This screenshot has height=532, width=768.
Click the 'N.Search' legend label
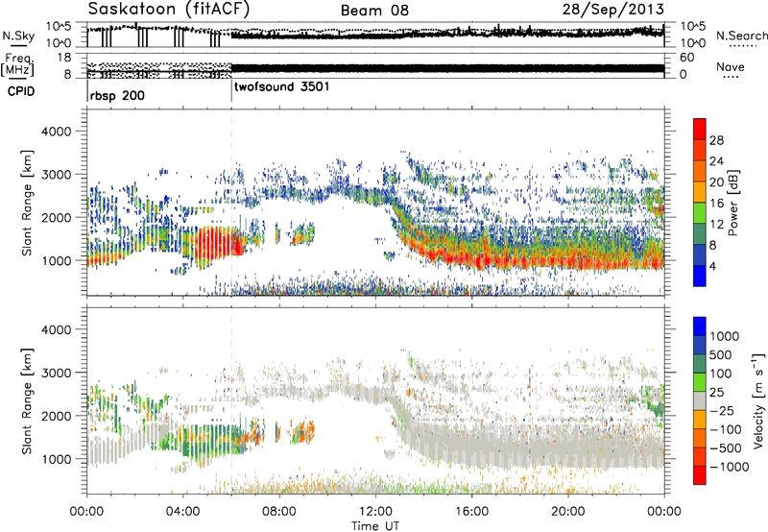click(x=741, y=36)
